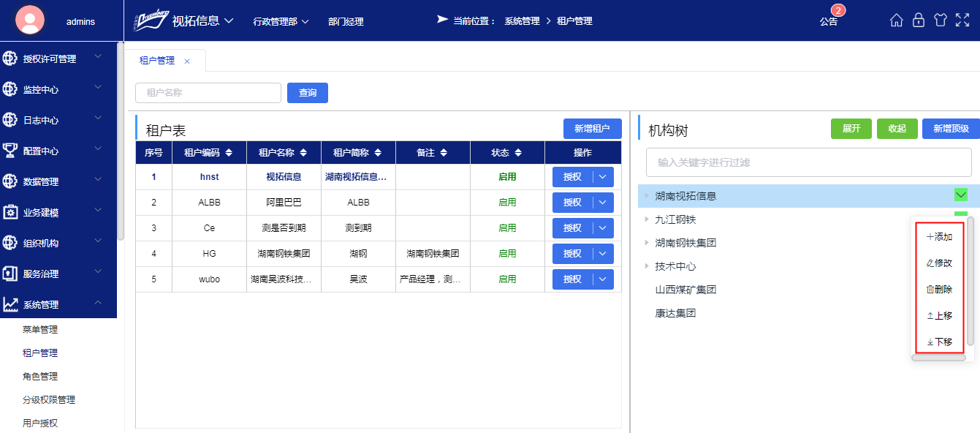Viewport: 980px width, 433px height.
Task: Toggle fullscreen with the expand icon
Action: click(962, 20)
